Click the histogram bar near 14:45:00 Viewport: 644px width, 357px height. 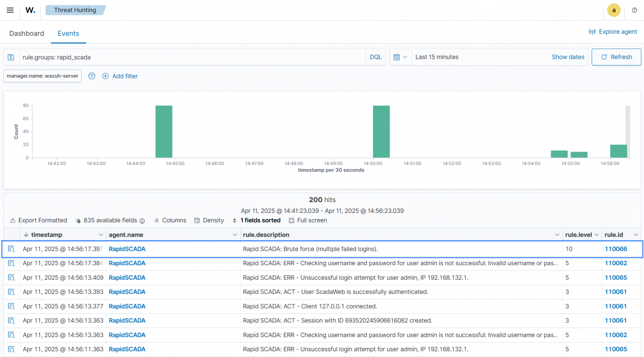point(164,132)
